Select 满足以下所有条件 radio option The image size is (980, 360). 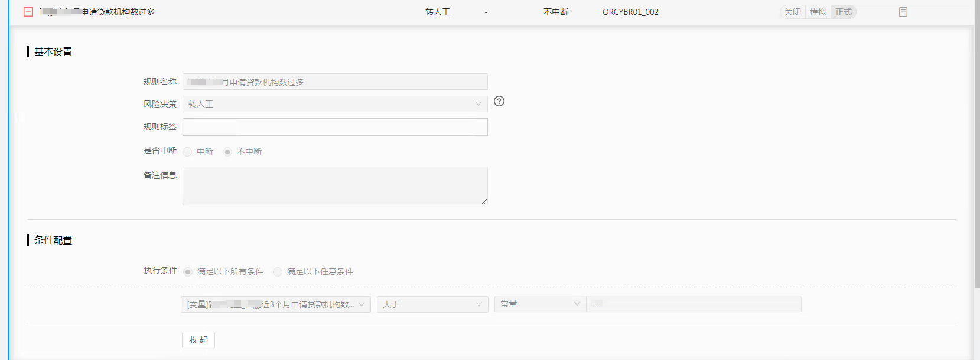[188, 272]
